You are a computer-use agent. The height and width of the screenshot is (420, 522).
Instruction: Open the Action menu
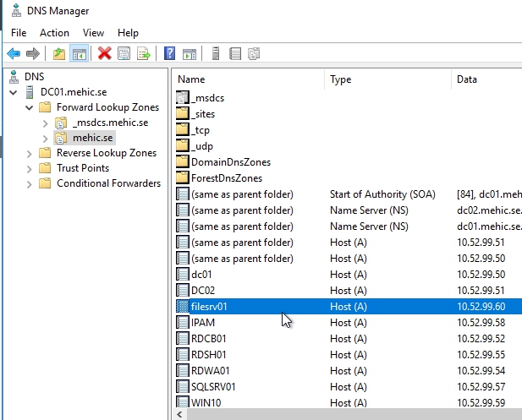click(x=54, y=33)
